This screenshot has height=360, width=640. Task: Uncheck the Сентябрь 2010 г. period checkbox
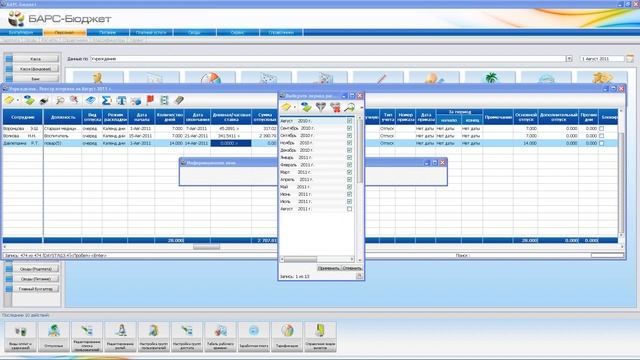pyautogui.click(x=349, y=128)
